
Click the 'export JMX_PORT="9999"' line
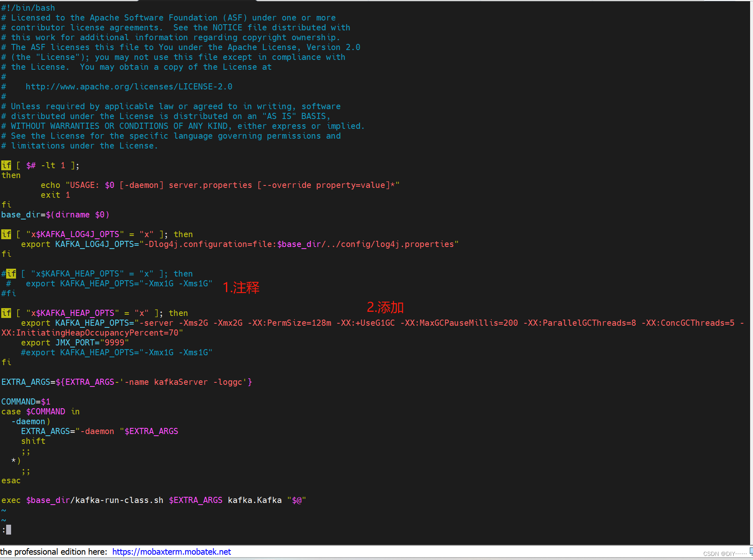[75, 343]
